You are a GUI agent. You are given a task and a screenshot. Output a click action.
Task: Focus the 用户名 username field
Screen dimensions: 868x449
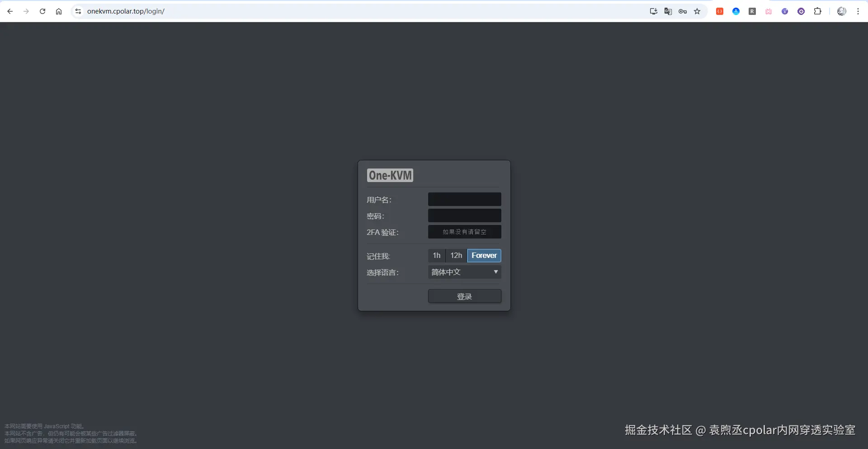tap(464, 199)
